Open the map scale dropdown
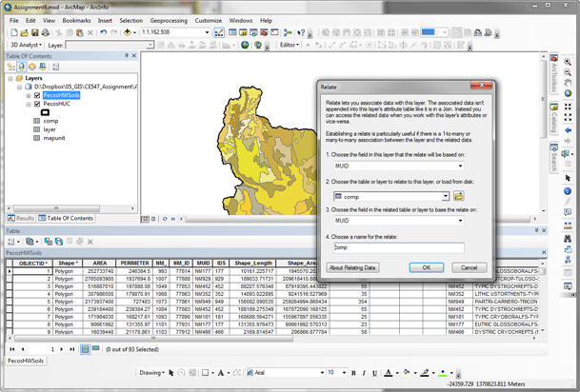The height and width of the screenshot is (392, 580). pos(208,32)
